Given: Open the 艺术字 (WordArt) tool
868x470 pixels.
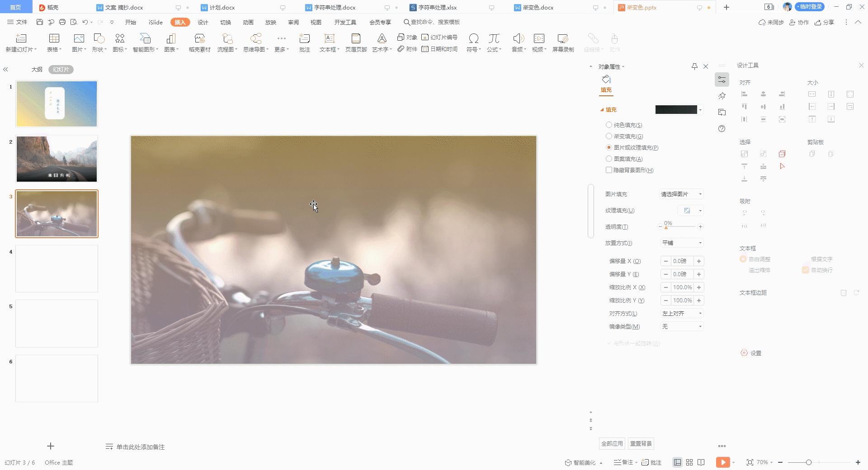Looking at the screenshot, I should tap(382, 39).
